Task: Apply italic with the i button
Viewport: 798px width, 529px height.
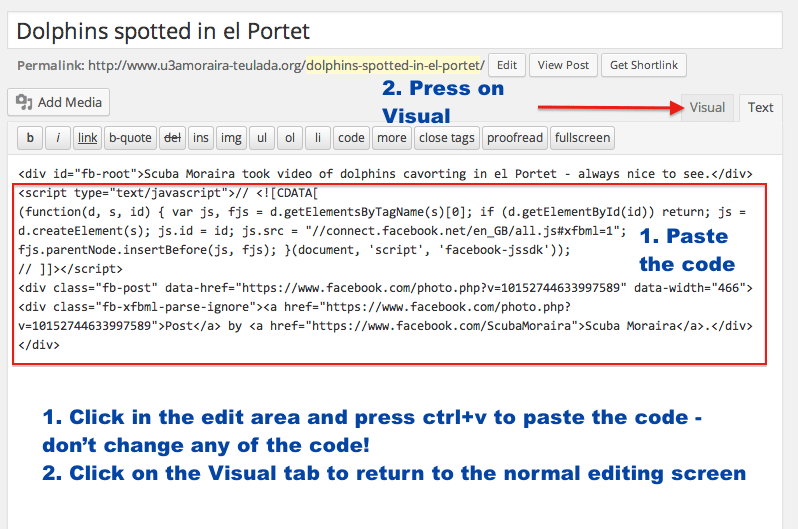Action: pyautogui.click(x=58, y=138)
